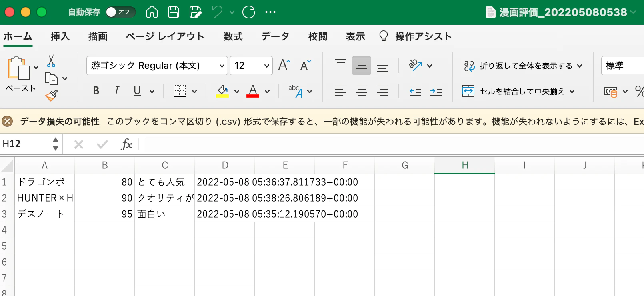Click the Save As pencil-disk icon
The image size is (644, 296).
(x=195, y=12)
